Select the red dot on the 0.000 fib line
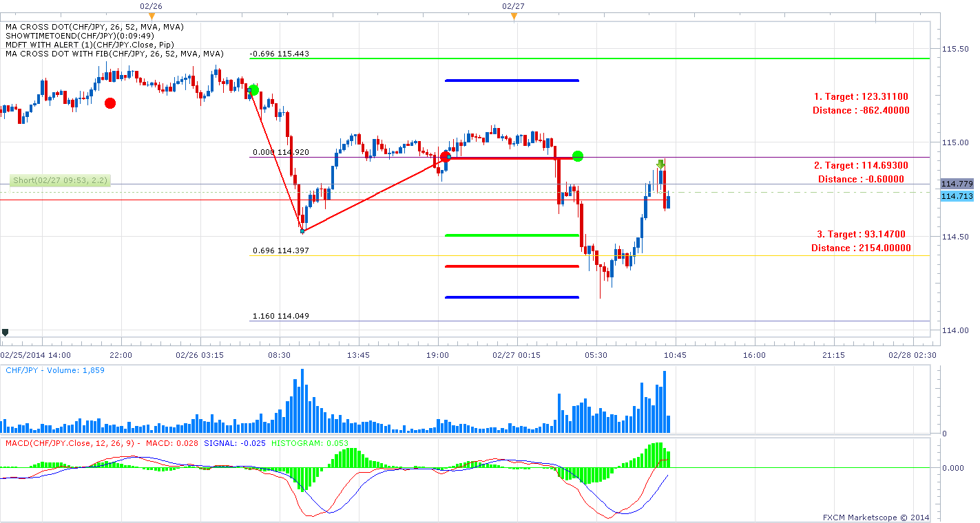980x523 pixels. click(x=445, y=157)
